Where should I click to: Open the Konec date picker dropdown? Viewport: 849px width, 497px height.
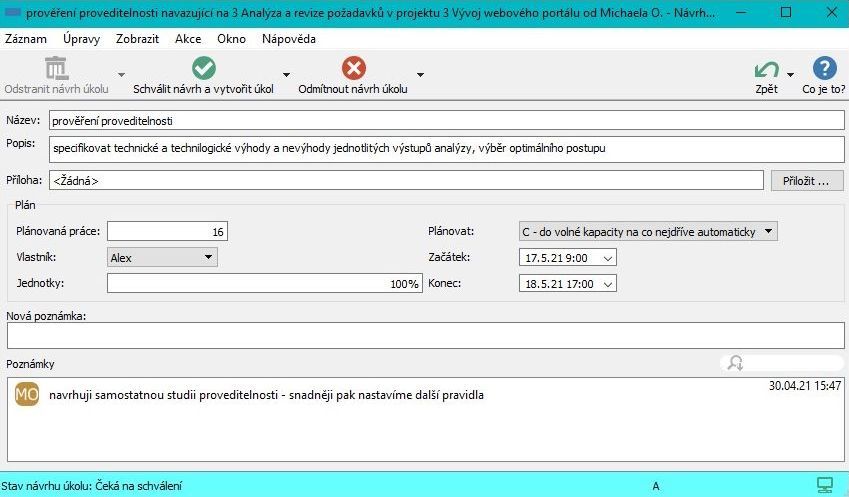607,284
